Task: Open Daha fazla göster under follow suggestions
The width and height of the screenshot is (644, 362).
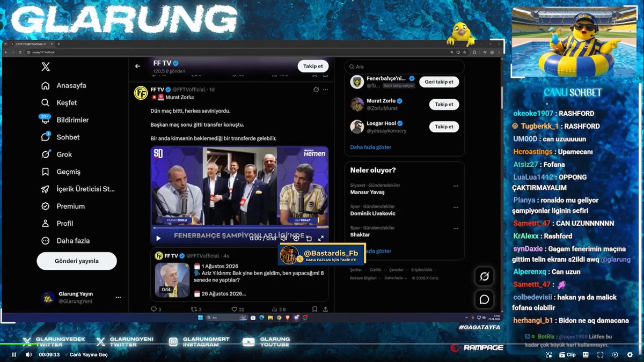Action: pyautogui.click(x=370, y=147)
